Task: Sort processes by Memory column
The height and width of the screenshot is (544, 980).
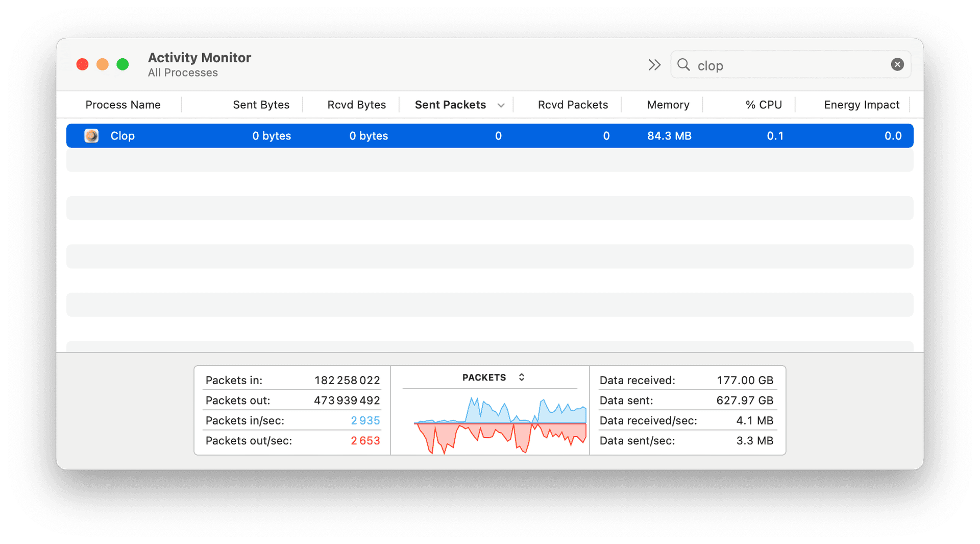Action: point(668,104)
